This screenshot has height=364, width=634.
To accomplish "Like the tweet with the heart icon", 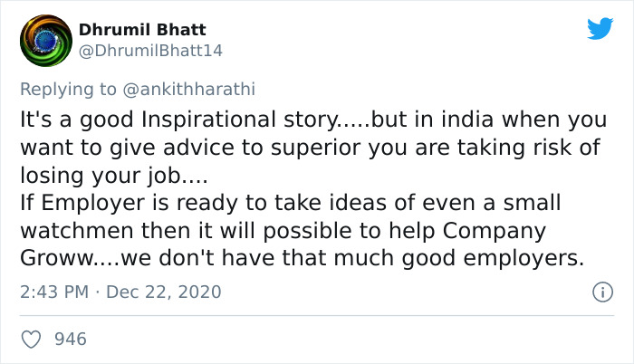I will [x=32, y=340].
